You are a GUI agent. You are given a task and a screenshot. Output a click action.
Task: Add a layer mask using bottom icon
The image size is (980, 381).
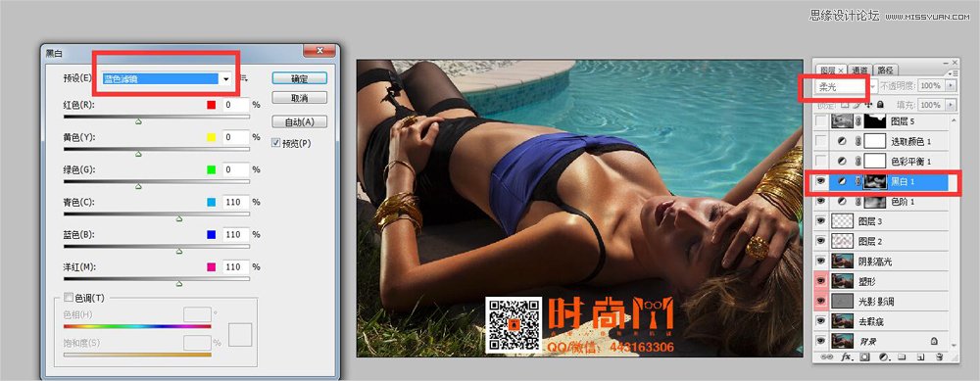point(865,357)
